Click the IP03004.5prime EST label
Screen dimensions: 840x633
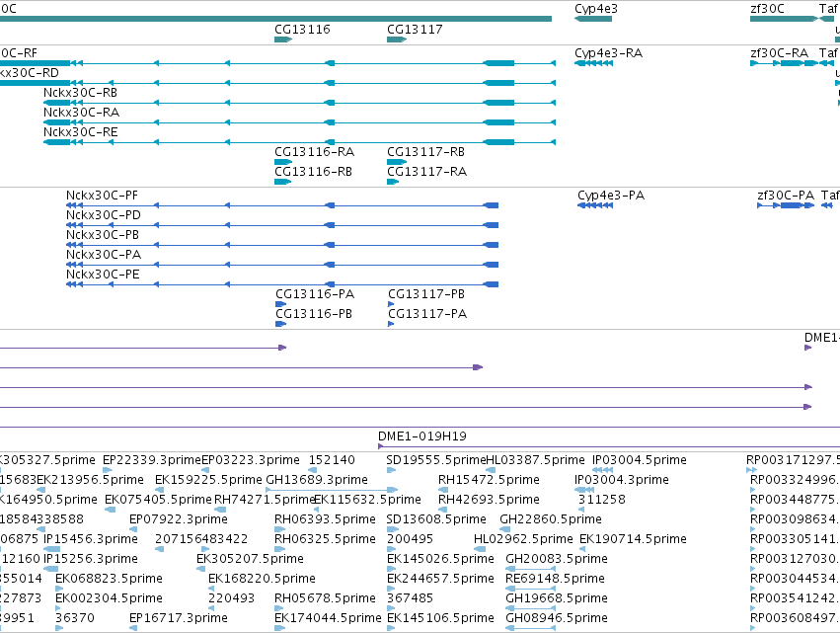(x=639, y=460)
